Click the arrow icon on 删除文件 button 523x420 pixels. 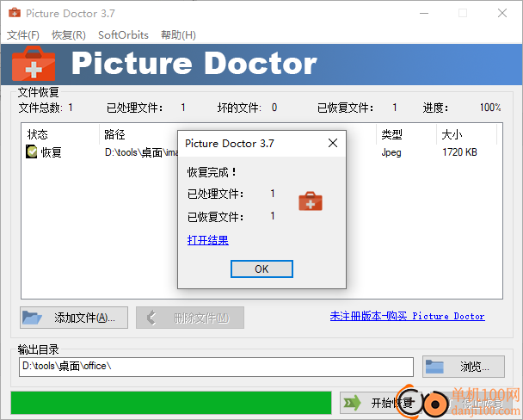click(x=151, y=318)
